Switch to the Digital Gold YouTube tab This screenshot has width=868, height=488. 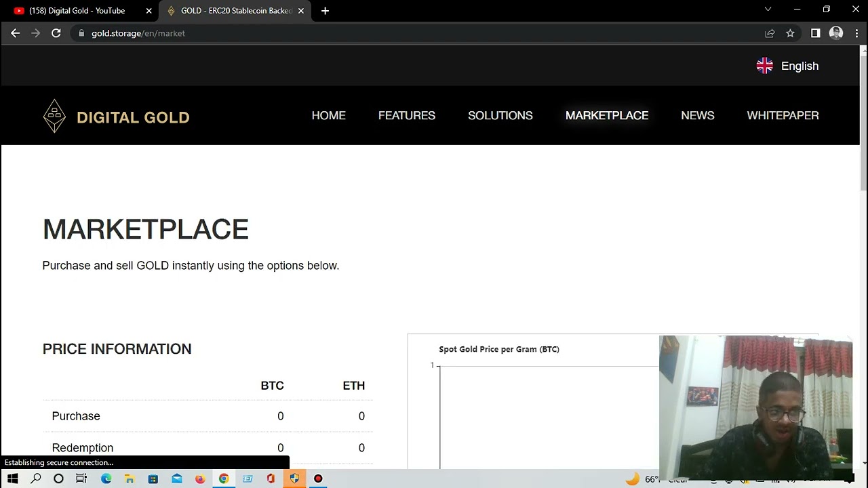click(x=77, y=11)
